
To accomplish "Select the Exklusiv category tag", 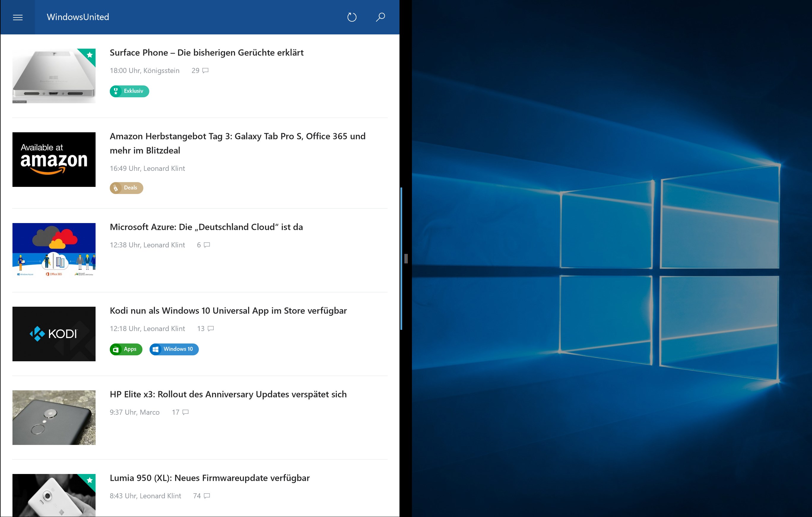I will click(129, 91).
